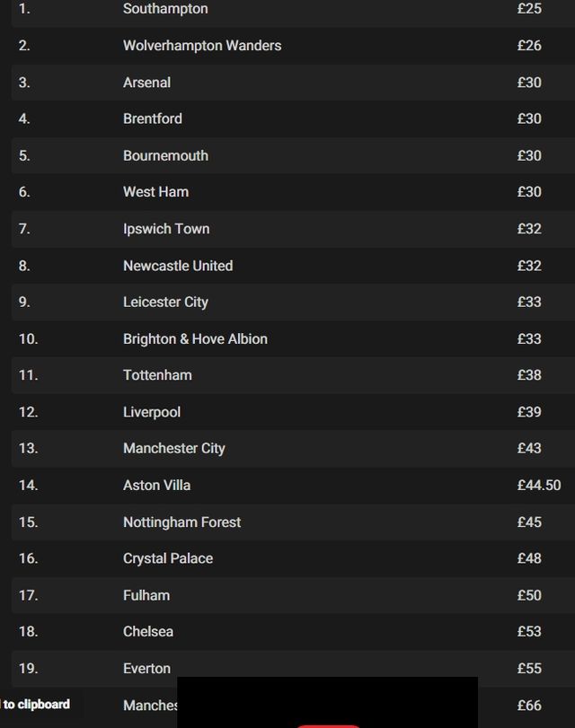The height and width of the screenshot is (728, 575).
Task: Select the Everton team name
Action: [x=146, y=669]
